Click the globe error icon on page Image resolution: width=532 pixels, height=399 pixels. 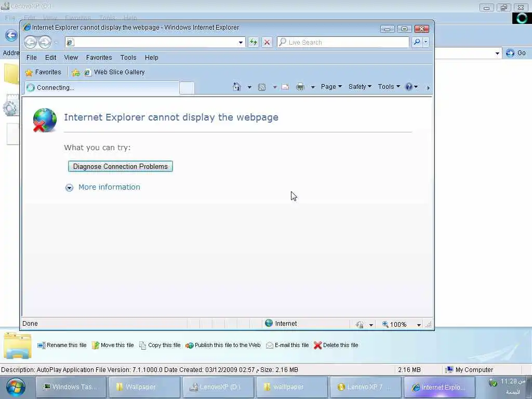[45, 120]
